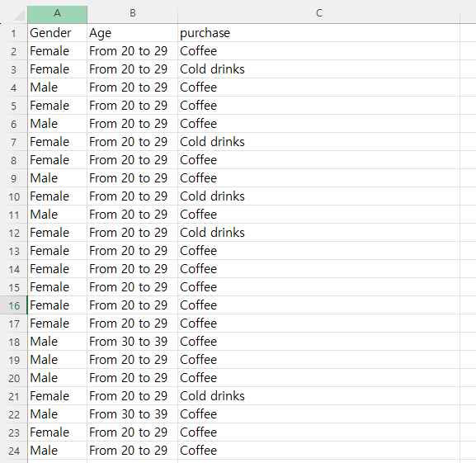Click the 'purchase' header cell

[x=318, y=33]
